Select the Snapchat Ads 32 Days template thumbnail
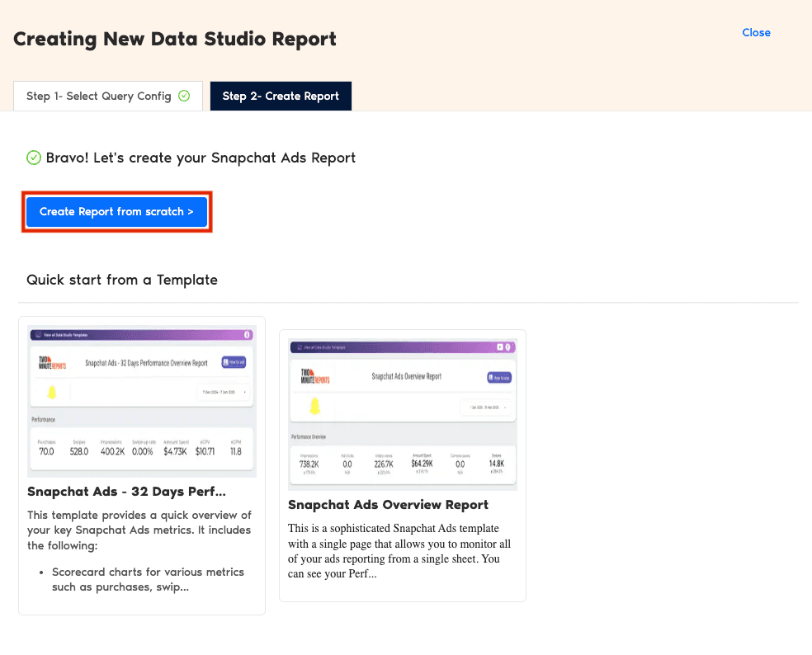 pos(141,400)
